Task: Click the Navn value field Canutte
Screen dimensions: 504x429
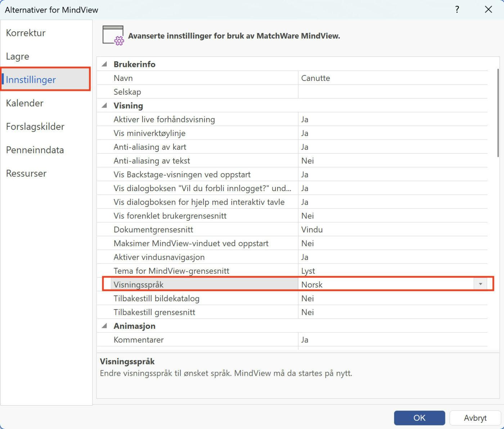Action: tap(392, 78)
